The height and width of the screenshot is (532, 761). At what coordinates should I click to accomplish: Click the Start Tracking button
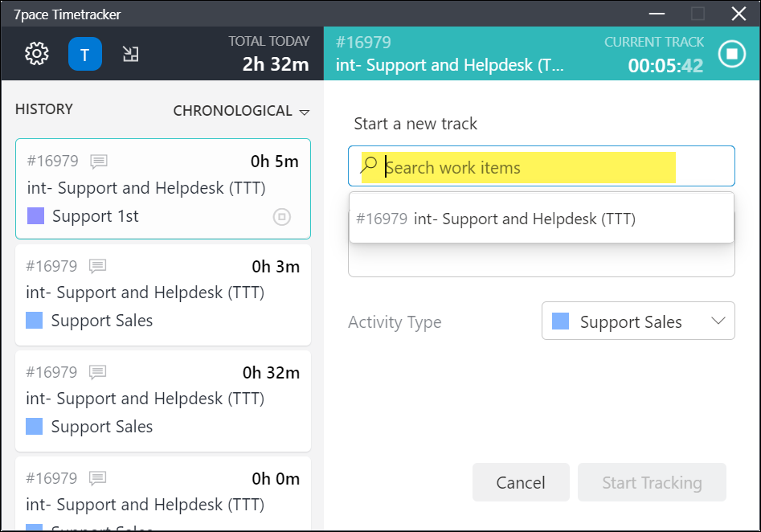(x=652, y=482)
